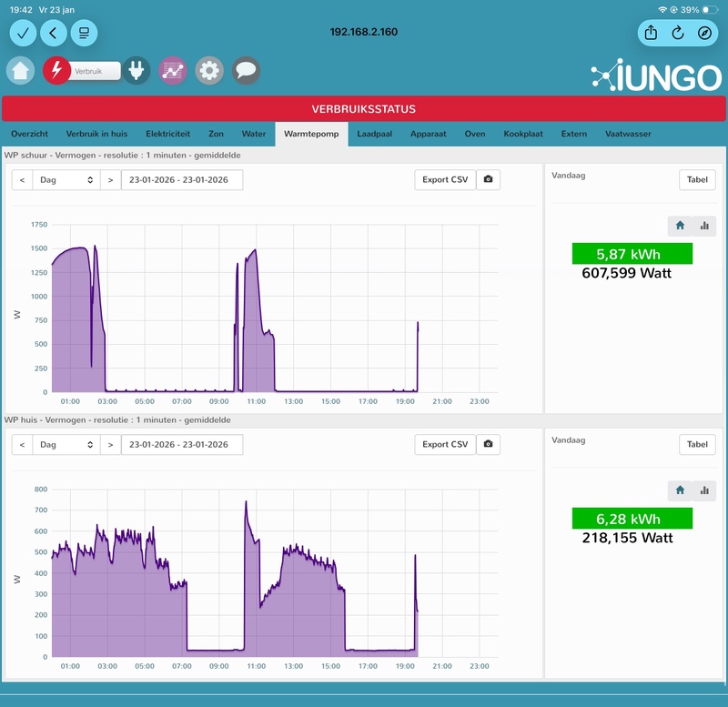Open the Oven tab
The height and width of the screenshot is (707, 728).
pos(475,134)
